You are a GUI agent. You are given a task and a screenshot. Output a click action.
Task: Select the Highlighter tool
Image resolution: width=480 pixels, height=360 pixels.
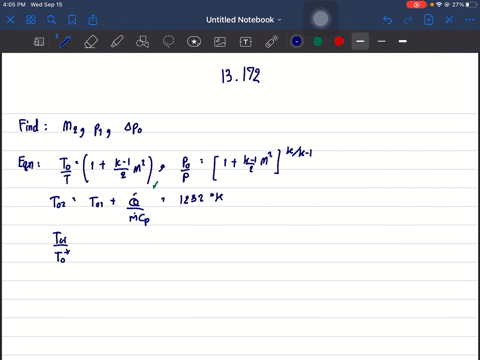pos(117,42)
